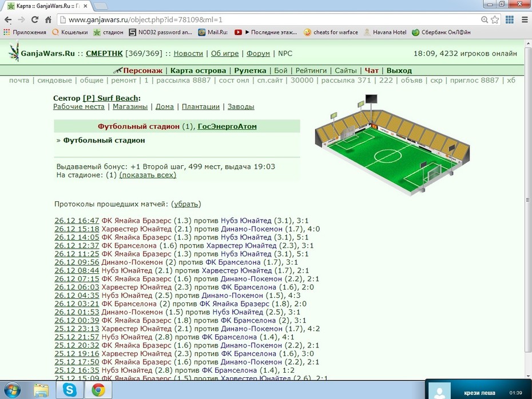Open the NOD32 password bookmark

161,32
